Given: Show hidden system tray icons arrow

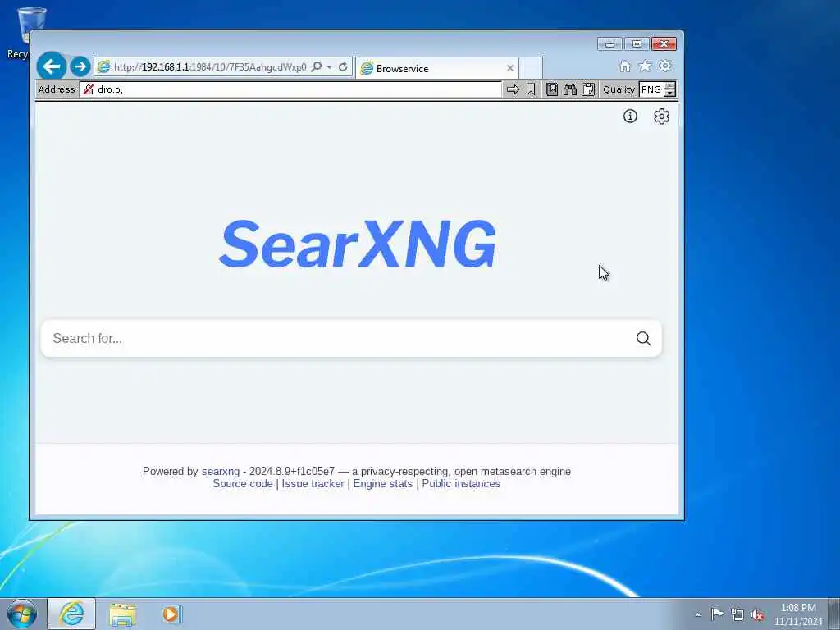Looking at the screenshot, I should coord(697,614).
